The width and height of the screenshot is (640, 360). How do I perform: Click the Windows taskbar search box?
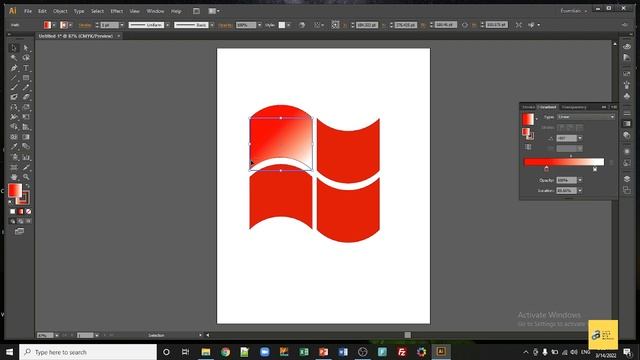tap(88, 352)
